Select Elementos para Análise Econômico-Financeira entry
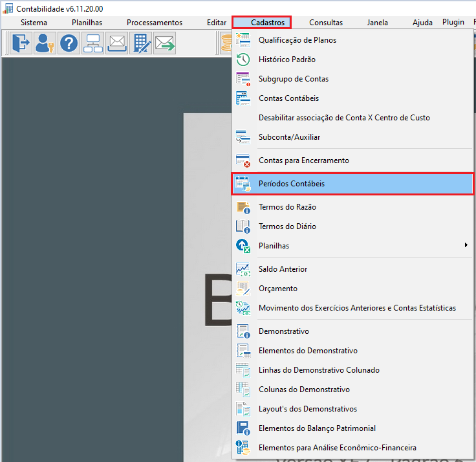 pos(352,448)
